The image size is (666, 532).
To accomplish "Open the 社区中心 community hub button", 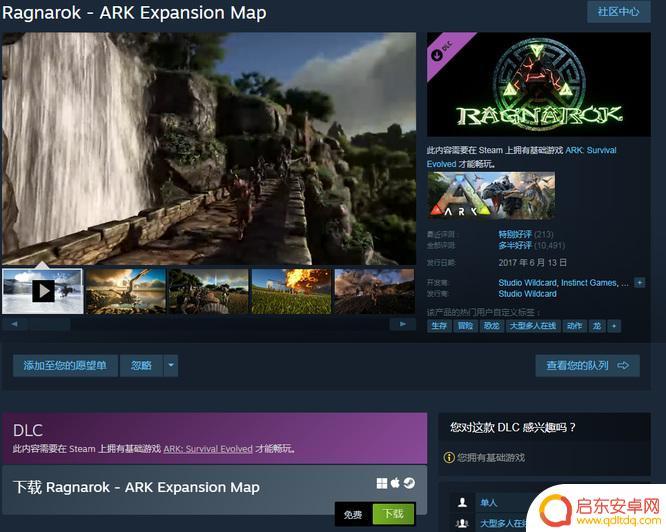I will 618,12.
